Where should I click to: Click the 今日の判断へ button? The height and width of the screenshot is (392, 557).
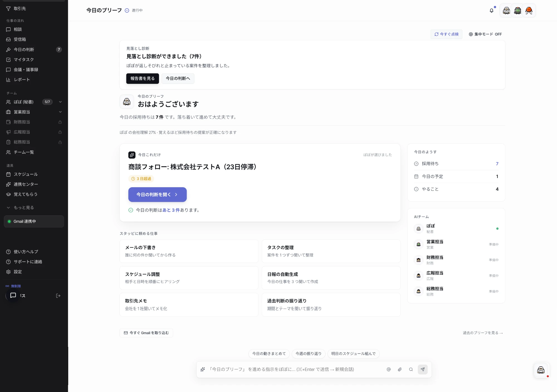pos(178,79)
